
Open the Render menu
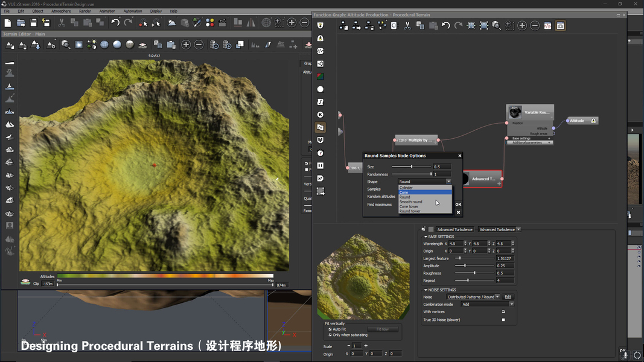(x=85, y=11)
